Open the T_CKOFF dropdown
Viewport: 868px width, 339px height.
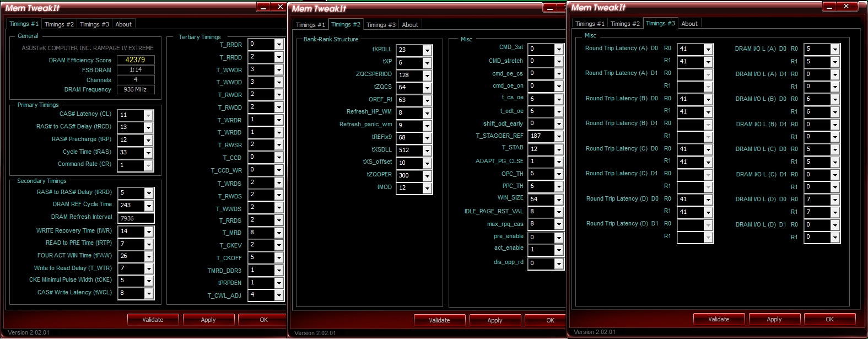click(279, 258)
